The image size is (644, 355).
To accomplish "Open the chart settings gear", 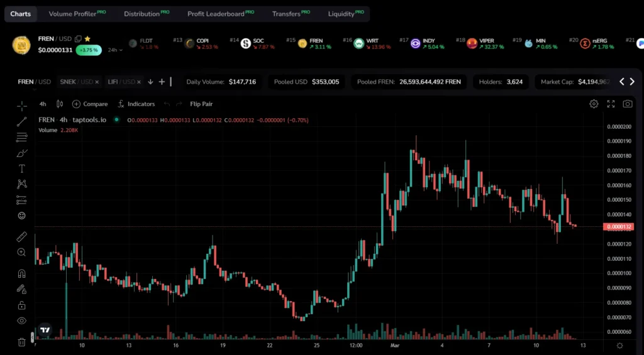I will click(x=594, y=104).
